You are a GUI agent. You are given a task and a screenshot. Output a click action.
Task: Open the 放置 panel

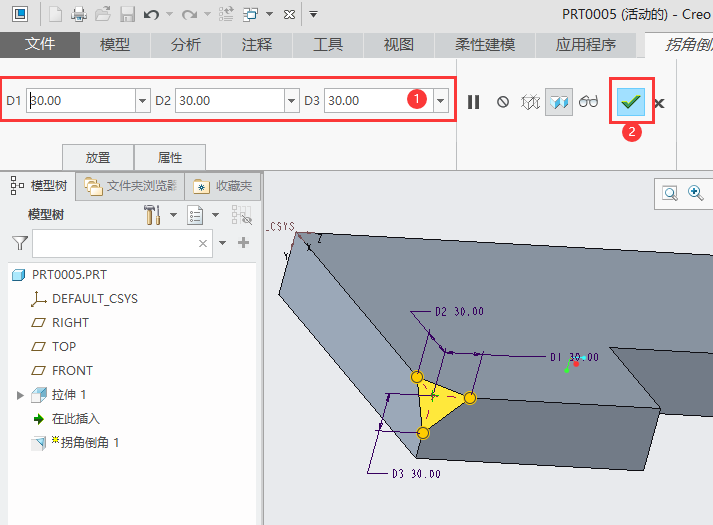(97, 157)
